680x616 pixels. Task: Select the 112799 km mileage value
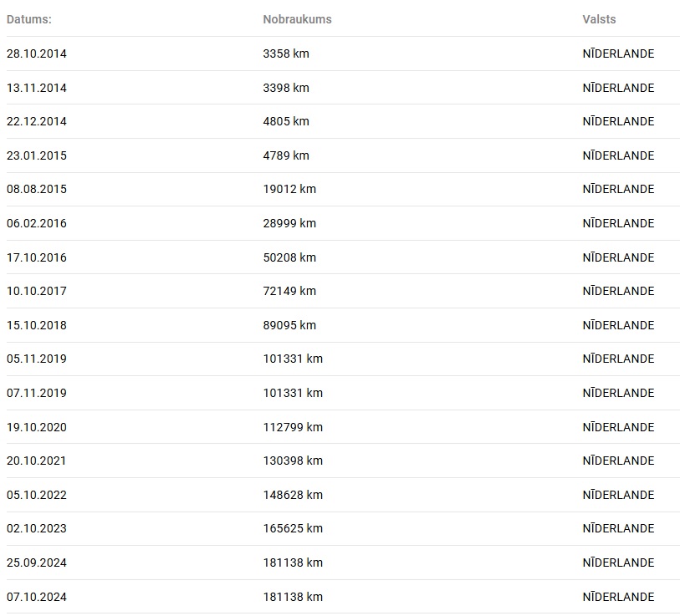click(x=293, y=427)
